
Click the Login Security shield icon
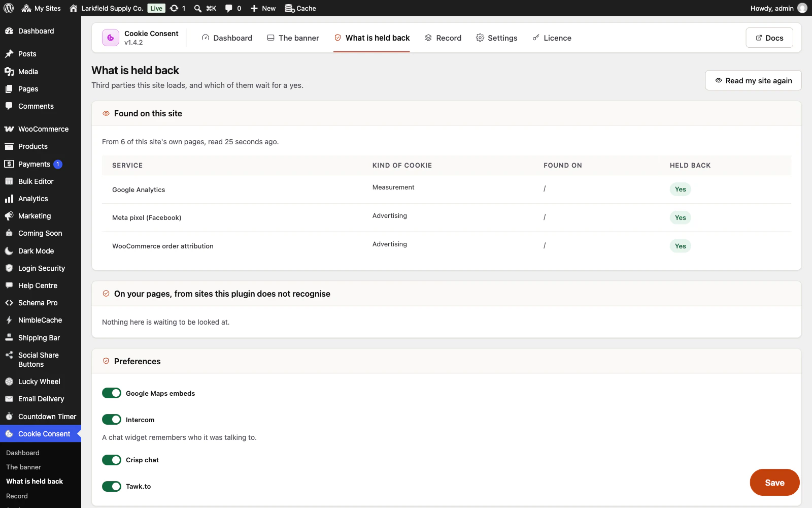point(9,268)
